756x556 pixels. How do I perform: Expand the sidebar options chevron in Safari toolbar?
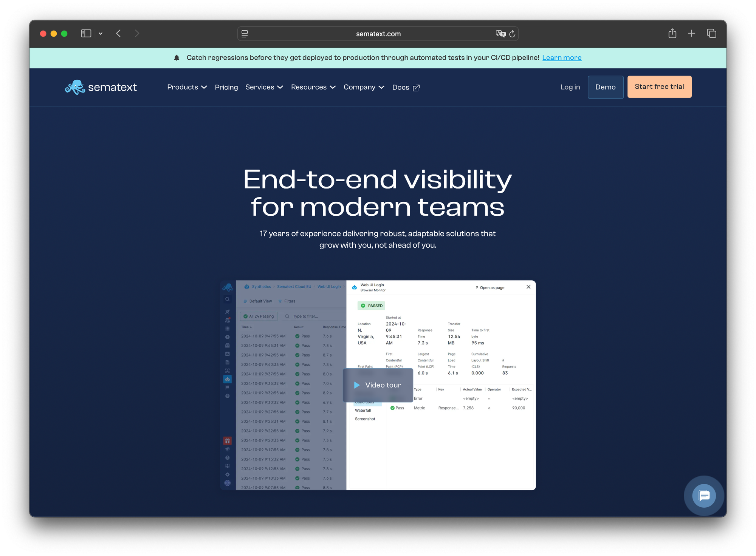pos(101,34)
